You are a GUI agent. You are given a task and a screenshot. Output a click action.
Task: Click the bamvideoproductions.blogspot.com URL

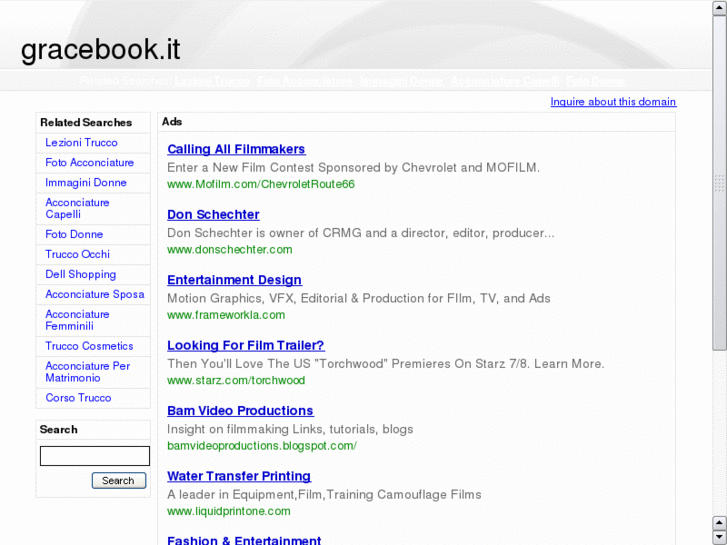coord(262,446)
